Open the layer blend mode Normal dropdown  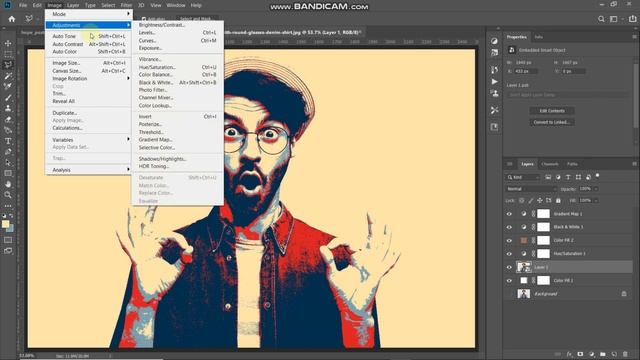pos(531,189)
